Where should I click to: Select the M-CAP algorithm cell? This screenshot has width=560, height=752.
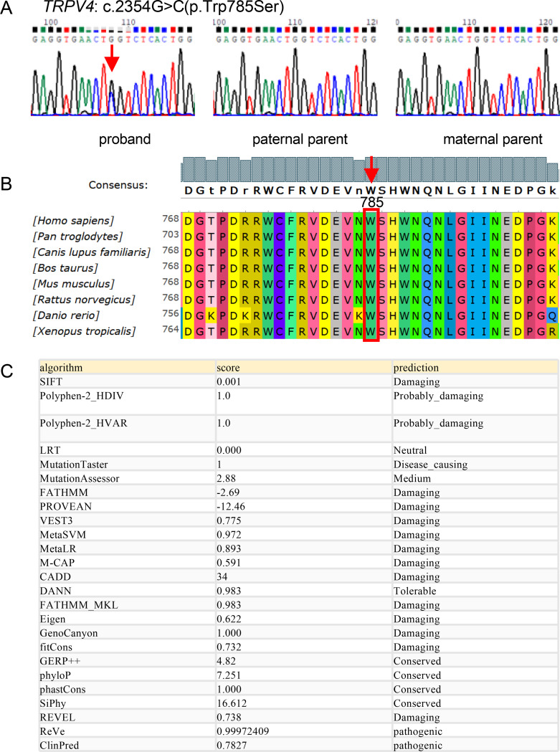click(x=127, y=563)
